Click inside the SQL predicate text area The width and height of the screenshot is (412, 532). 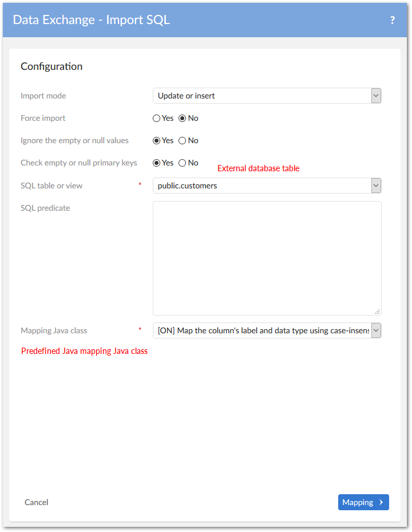[267, 258]
